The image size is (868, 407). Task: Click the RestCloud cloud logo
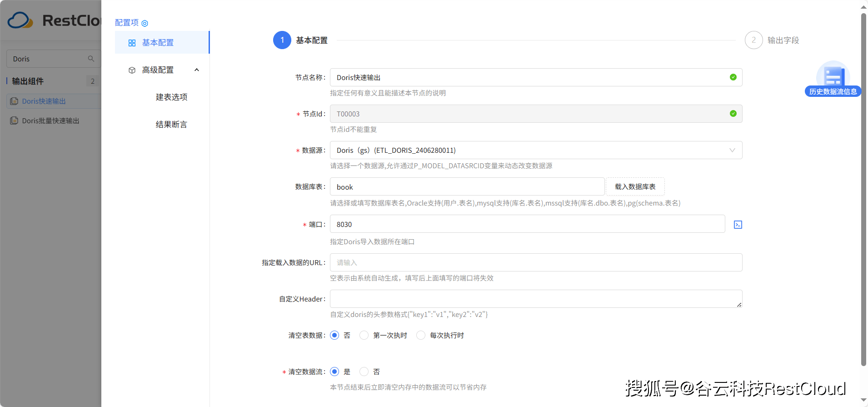20,20
